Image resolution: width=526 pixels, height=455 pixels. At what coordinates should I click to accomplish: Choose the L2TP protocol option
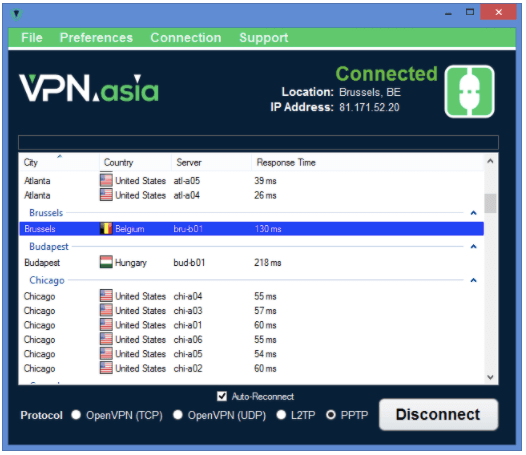pos(281,415)
